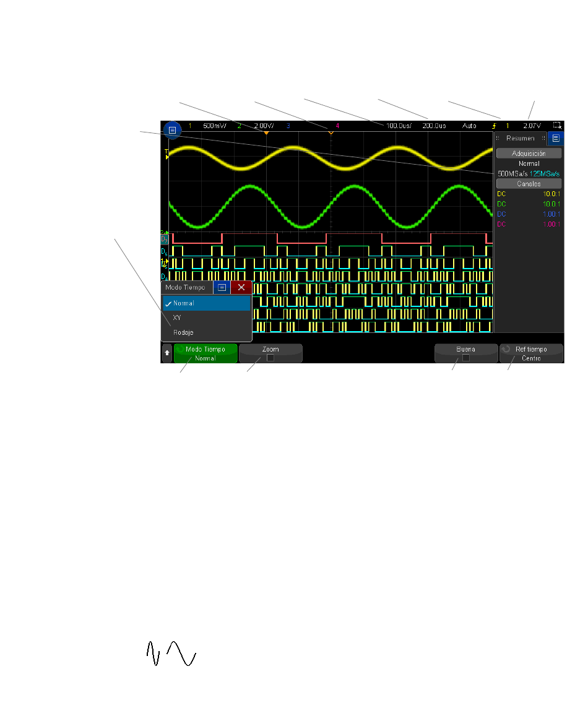
Task: Click the Modo Tiempo popup menu icon
Action: click(222, 287)
